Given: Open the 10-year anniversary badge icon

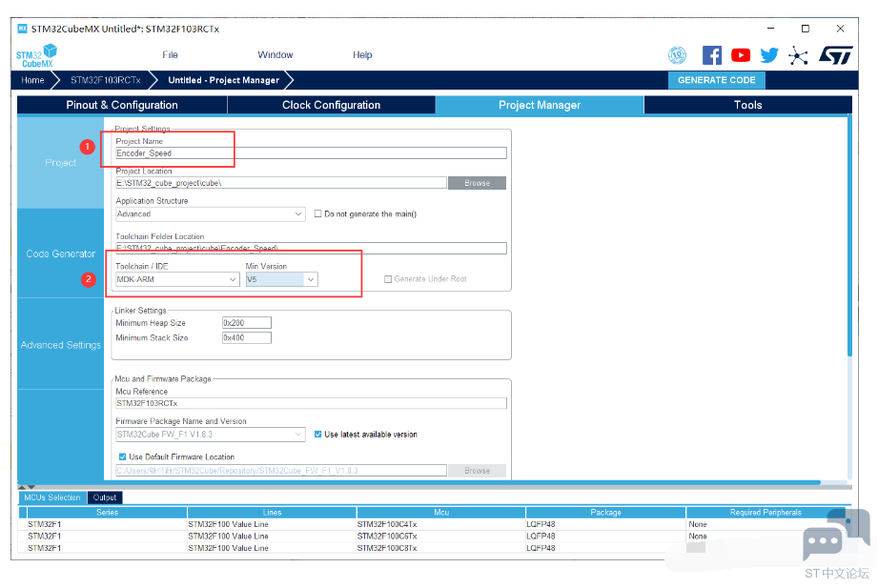Looking at the screenshot, I should pos(678,55).
